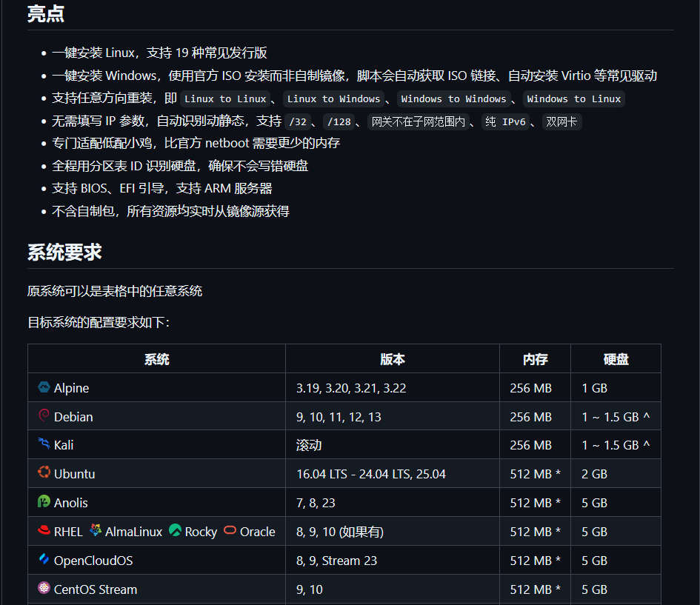Click the CentOS Stream purple icon
Viewport: 700px width, 605px height.
point(44,588)
